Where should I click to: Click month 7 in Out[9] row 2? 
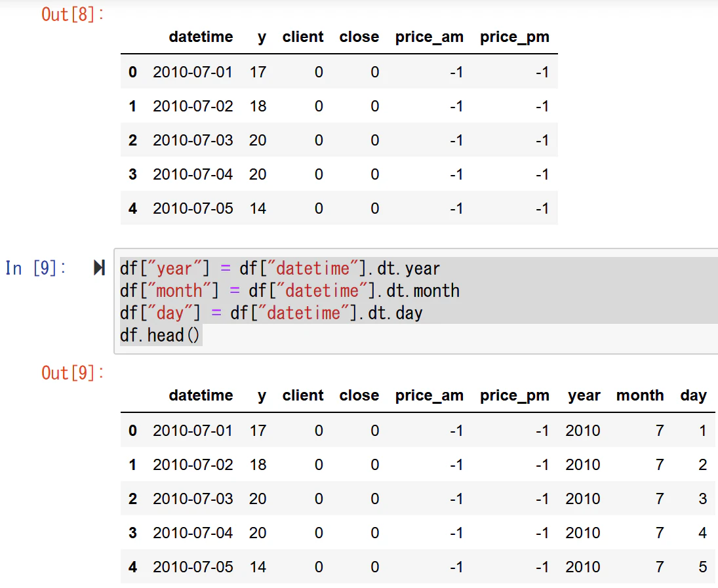click(x=660, y=499)
